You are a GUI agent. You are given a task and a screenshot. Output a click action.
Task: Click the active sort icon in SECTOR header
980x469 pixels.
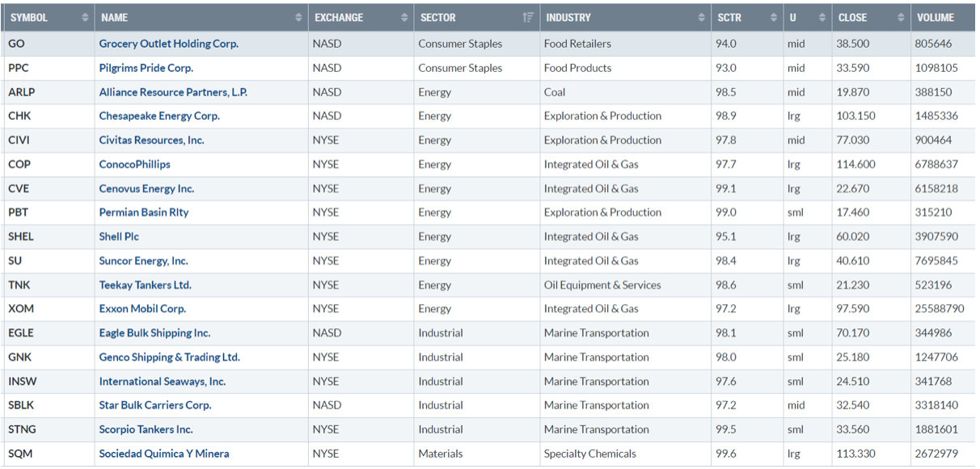pos(528,17)
